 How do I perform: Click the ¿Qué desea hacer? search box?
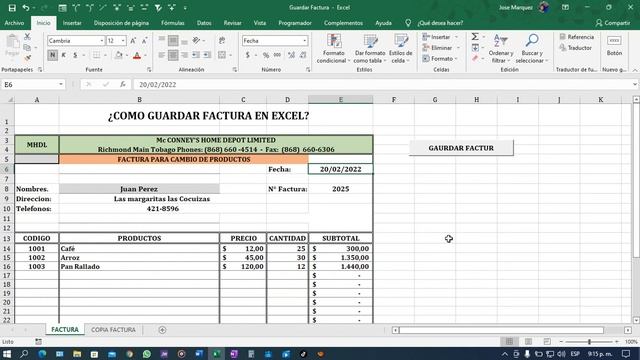pos(440,23)
